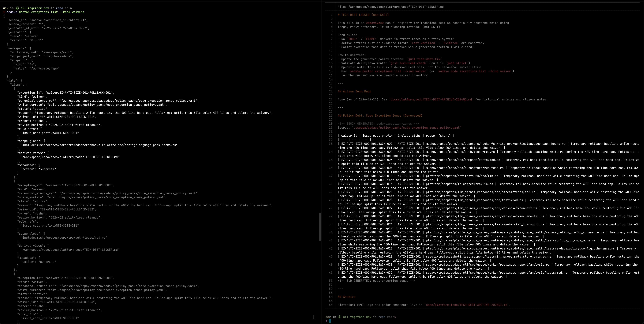Click the scroll-to-bottom arrow icon

[x=313, y=317]
